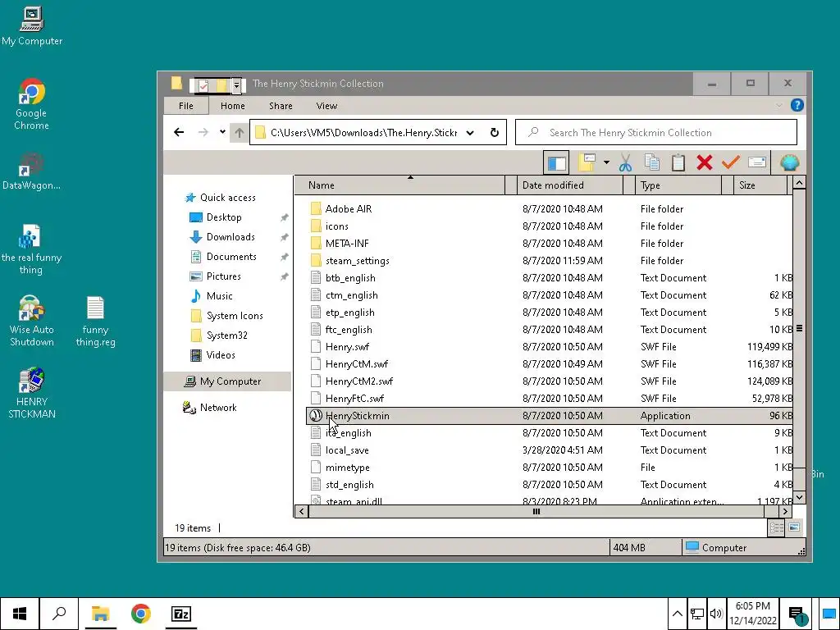Click the Search The Henry Stickmin Collection box
The height and width of the screenshot is (630, 840).
(x=656, y=132)
